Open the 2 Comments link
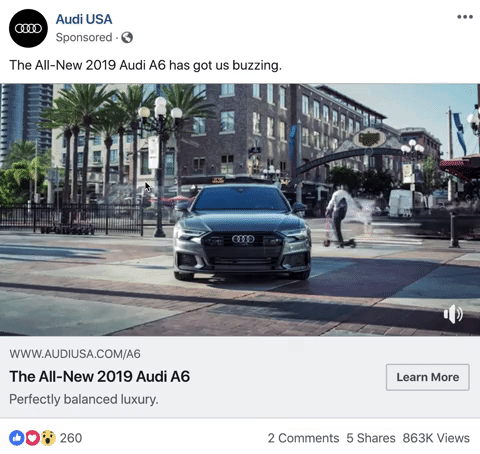The width and height of the screenshot is (480, 454). click(303, 438)
